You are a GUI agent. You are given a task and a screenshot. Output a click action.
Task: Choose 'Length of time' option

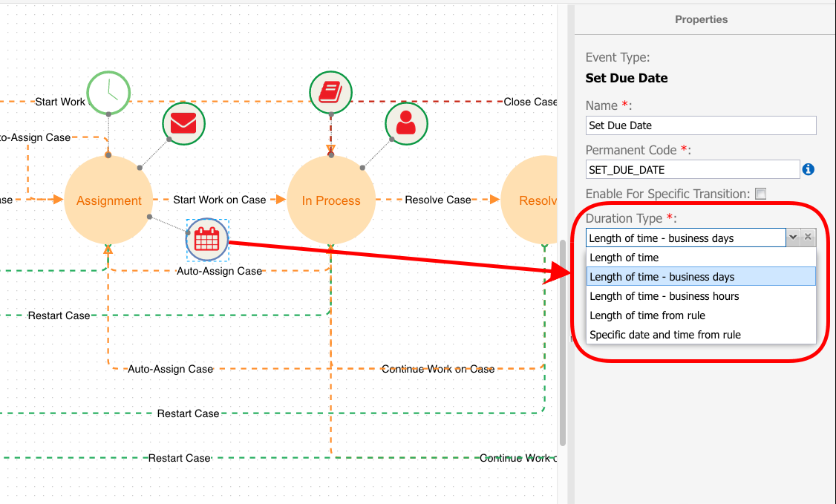coord(701,258)
